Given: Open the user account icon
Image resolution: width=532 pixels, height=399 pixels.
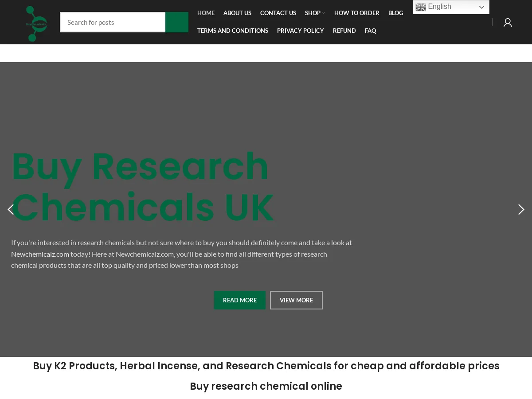Looking at the screenshot, I should 508,22.
